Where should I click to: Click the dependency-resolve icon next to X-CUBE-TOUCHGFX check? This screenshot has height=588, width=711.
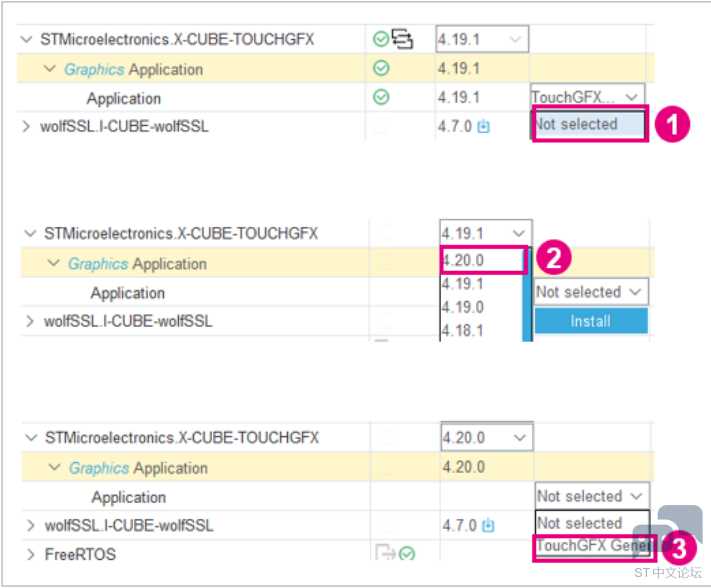pos(402,39)
